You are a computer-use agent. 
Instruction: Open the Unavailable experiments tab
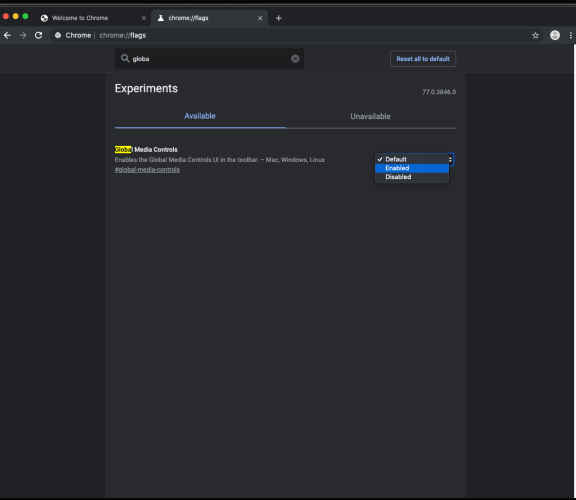tap(370, 116)
